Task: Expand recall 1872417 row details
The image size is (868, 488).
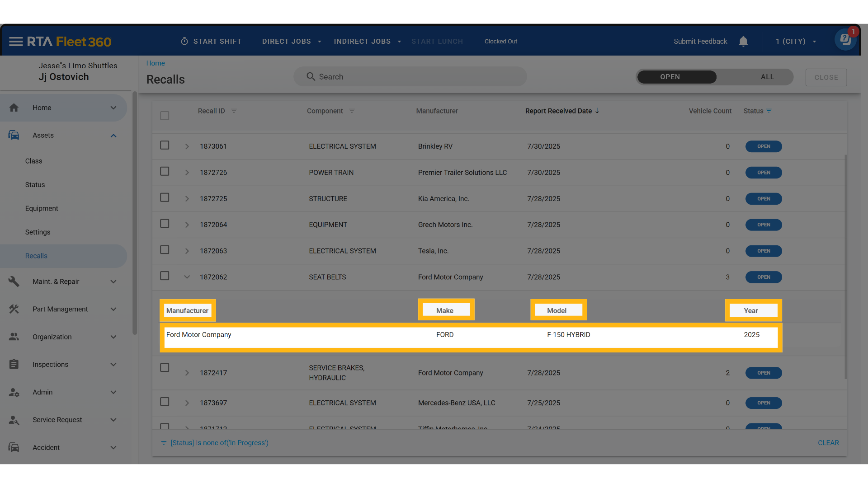Action: 187,373
